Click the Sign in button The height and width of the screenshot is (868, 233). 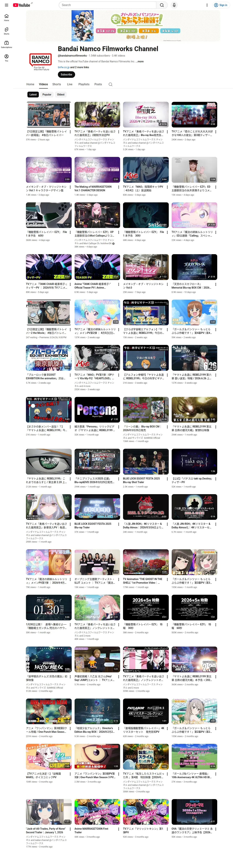tap(220, 5)
